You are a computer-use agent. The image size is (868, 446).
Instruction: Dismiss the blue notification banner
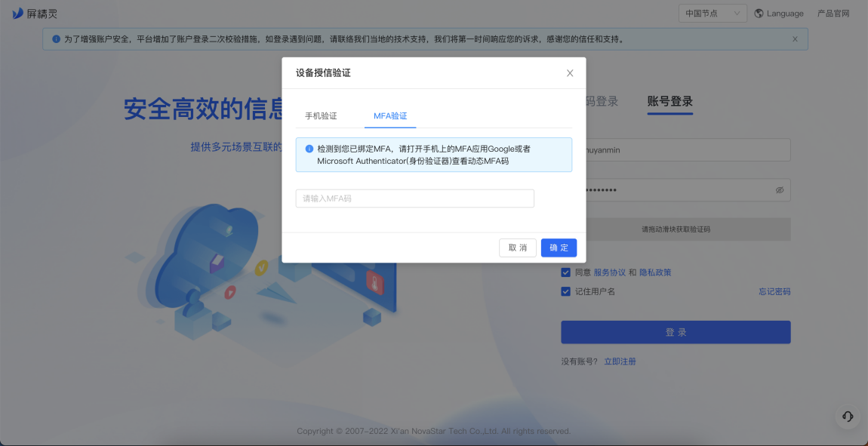(x=795, y=39)
